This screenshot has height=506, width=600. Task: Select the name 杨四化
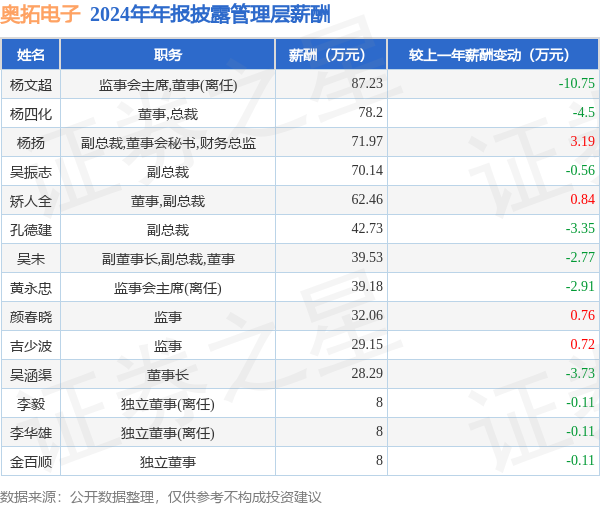tap(31, 114)
